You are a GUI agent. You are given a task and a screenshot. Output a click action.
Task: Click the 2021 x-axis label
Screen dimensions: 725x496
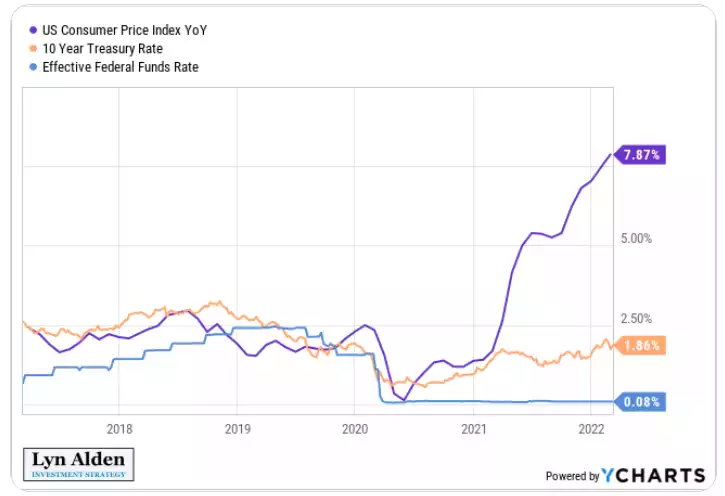click(473, 429)
